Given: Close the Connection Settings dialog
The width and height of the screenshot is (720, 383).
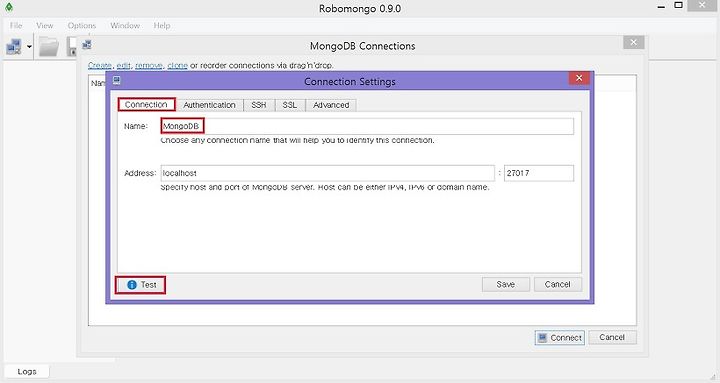Looking at the screenshot, I should [579, 78].
